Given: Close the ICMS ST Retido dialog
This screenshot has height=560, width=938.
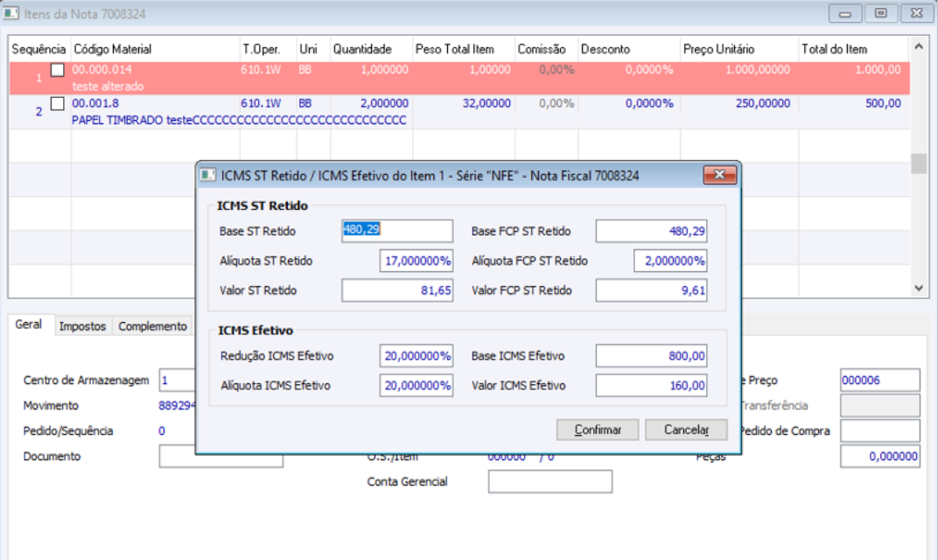Looking at the screenshot, I should click(x=719, y=175).
